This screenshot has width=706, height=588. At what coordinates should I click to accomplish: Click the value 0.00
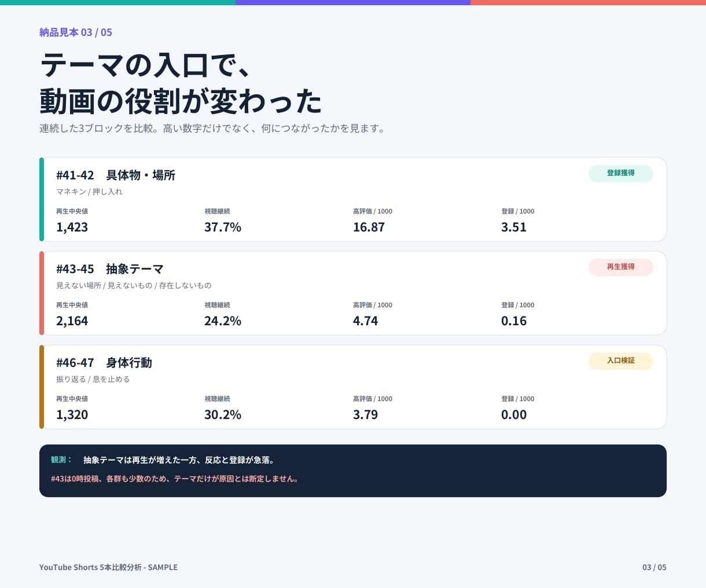tap(514, 415)
